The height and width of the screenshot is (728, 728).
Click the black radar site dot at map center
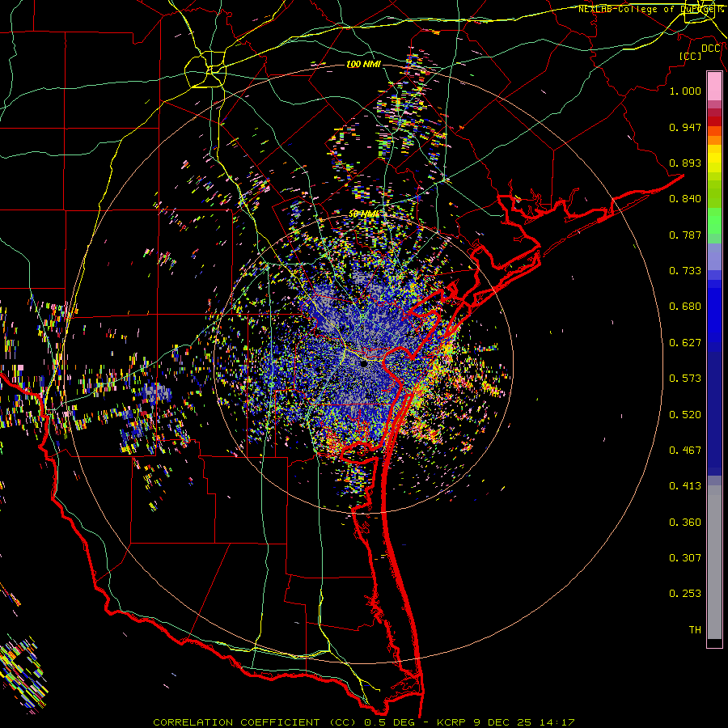tap(364, 364)
